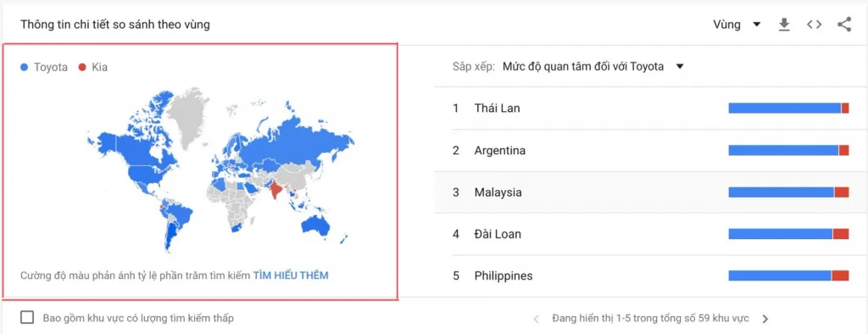Click the share icon
Viewport: 868px width, 334px height.
point(844,25)
